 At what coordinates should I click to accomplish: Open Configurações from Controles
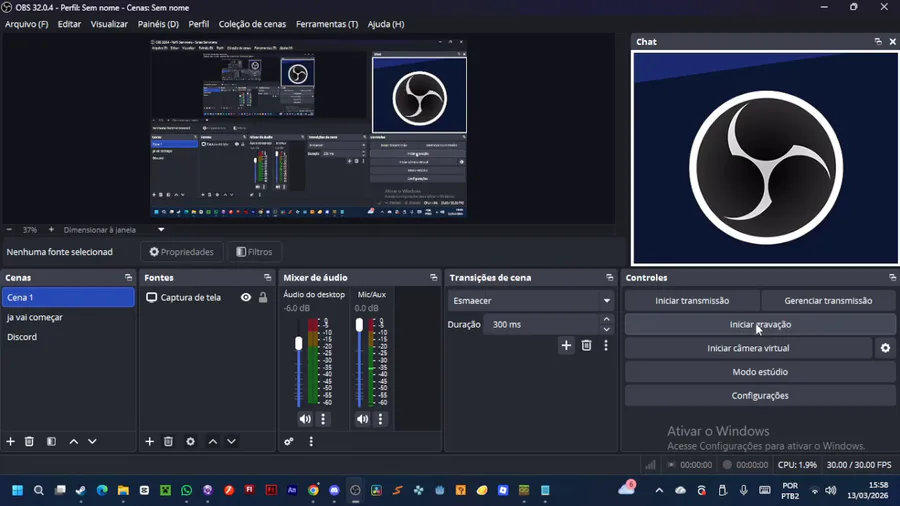pos(760,395)
